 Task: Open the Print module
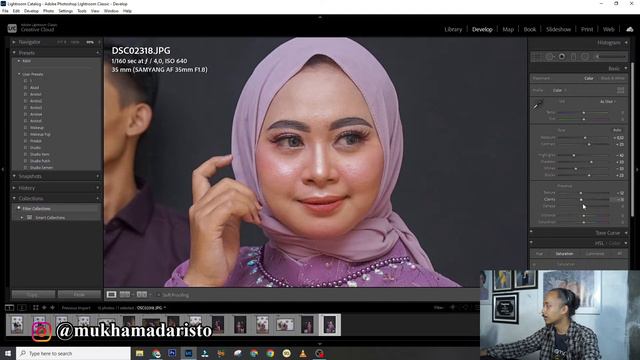click(x=587, y=29)
